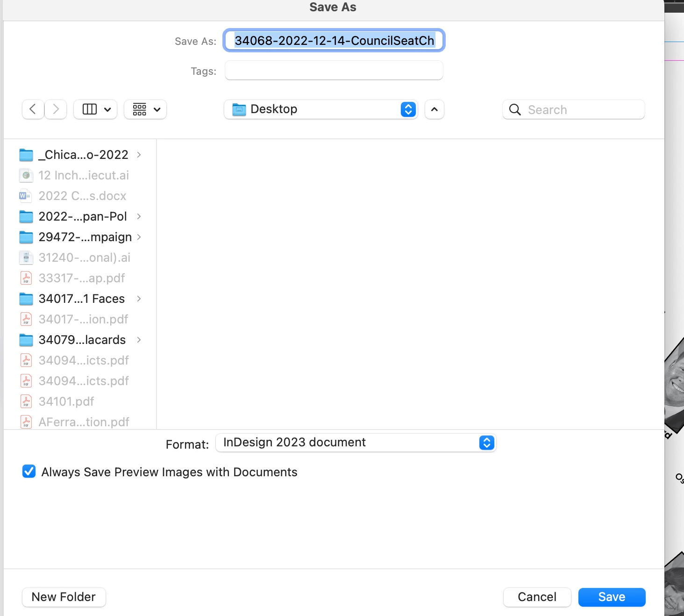Click the search magnifying glass icon
This screenshot has height=616, width=684.
tap(515, 109)
